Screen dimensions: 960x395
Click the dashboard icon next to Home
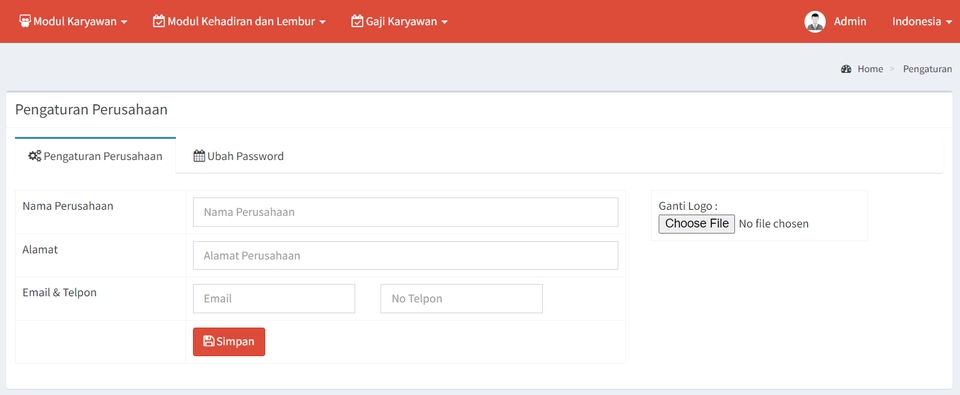[846, 69]
